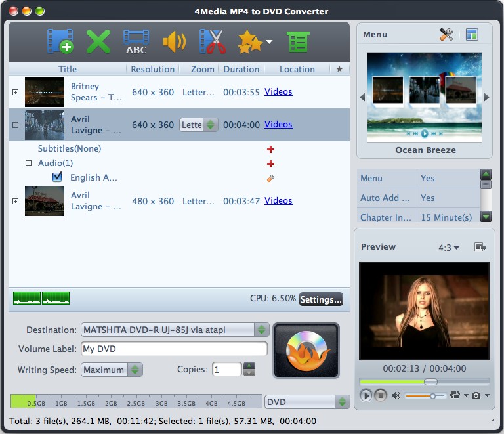Show previous menu template with left arrow
This screenshot has width=504, height=434.
[362, 97]
